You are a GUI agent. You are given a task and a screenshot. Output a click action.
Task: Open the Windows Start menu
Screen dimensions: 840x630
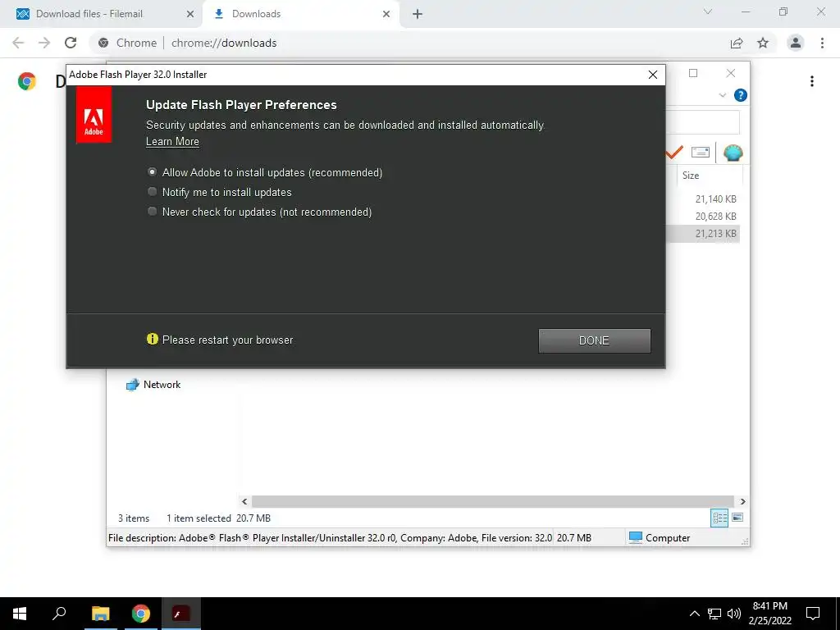pos(20,614)
